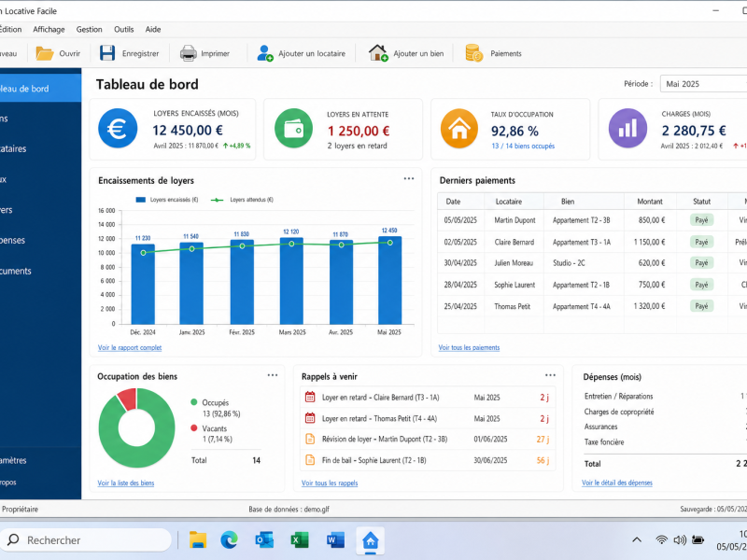The width and height of the screenshot is (747, 560).
Task: Sort payments by Date column header
Action: (x=453, y=202)
